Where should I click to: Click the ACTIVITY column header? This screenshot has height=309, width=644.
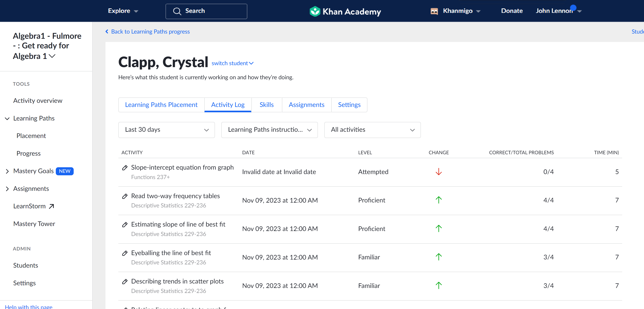coord(132,152)
